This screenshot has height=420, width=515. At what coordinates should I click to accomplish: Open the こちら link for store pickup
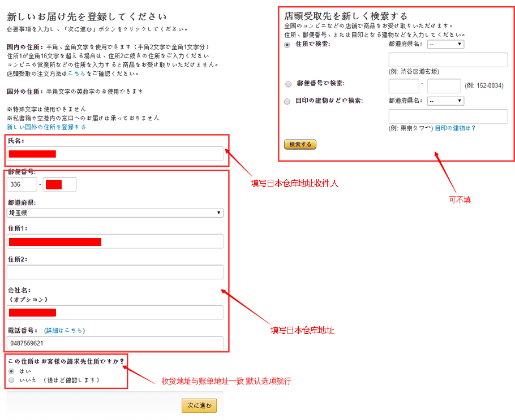[76, 73]
